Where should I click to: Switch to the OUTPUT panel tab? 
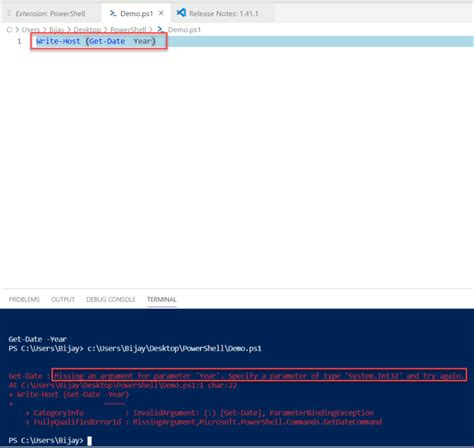(x=63, y=299)
